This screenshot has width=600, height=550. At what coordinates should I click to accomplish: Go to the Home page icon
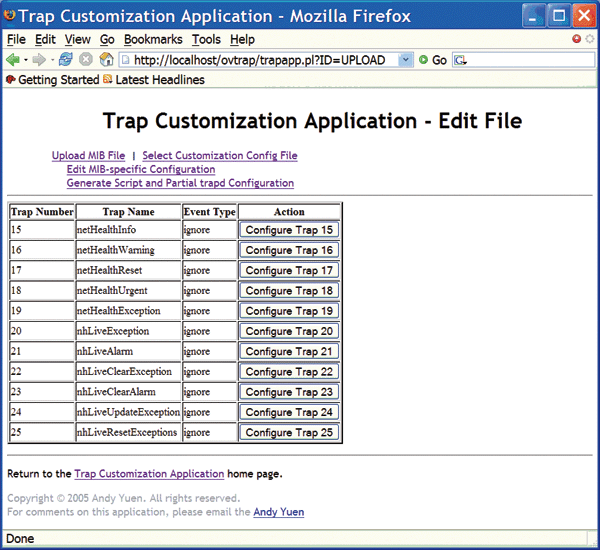pos(105,60)
